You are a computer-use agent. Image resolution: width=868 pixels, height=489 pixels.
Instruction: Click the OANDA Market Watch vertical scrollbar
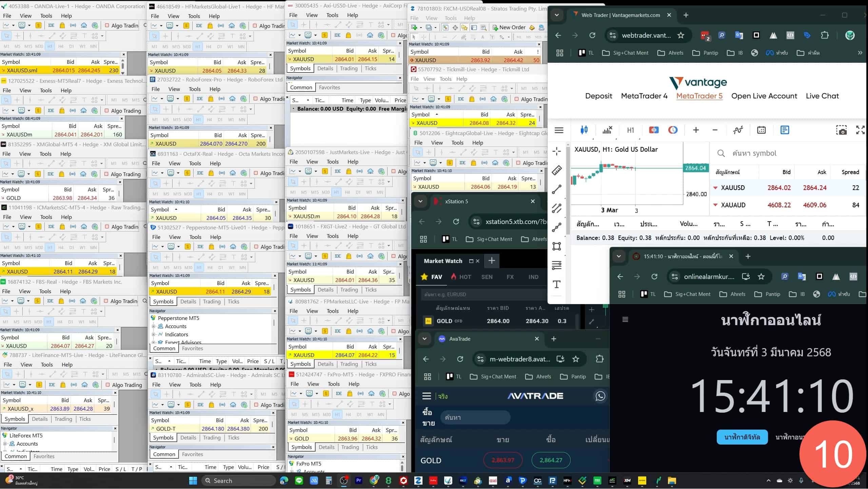pyautogui.click(x=123, y=66)
